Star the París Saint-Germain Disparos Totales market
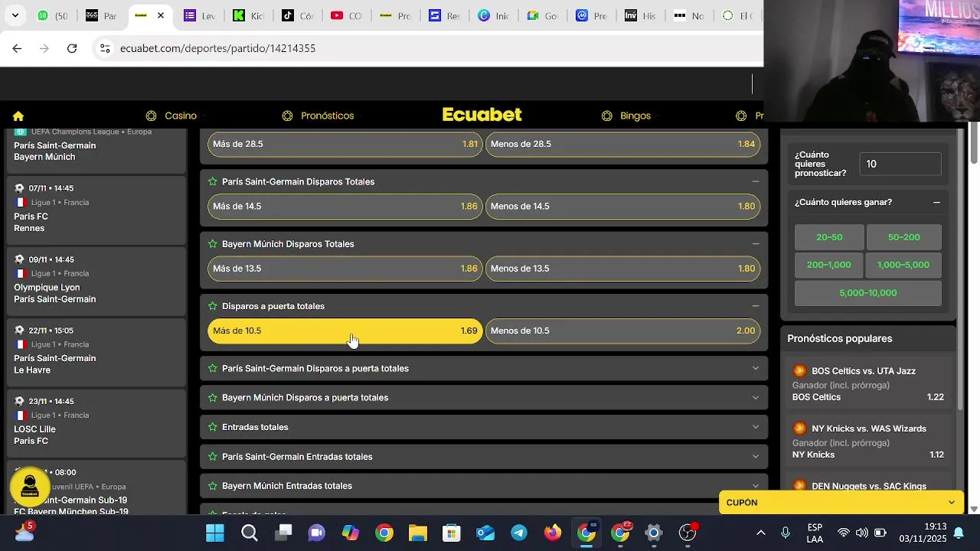This screenshot has height=551, width=980. click(x=213, y=182)
